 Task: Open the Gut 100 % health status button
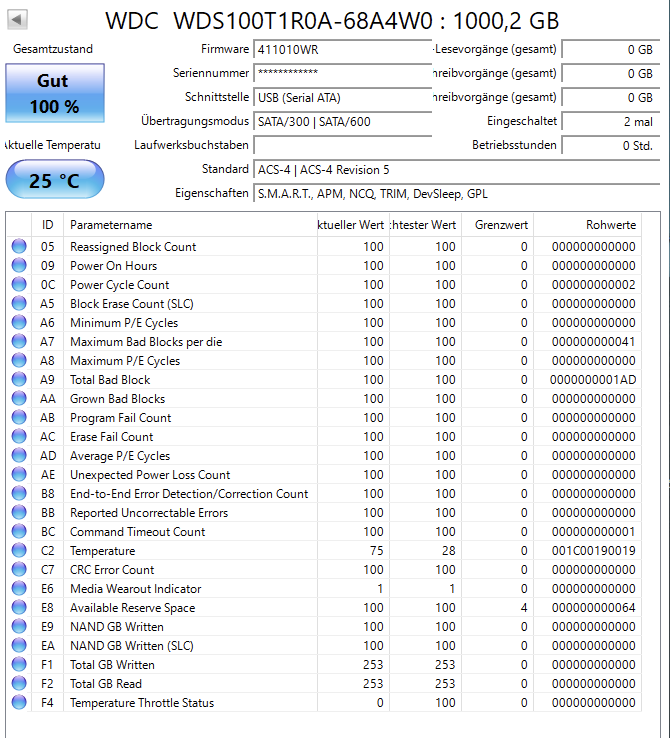[55, 93]
